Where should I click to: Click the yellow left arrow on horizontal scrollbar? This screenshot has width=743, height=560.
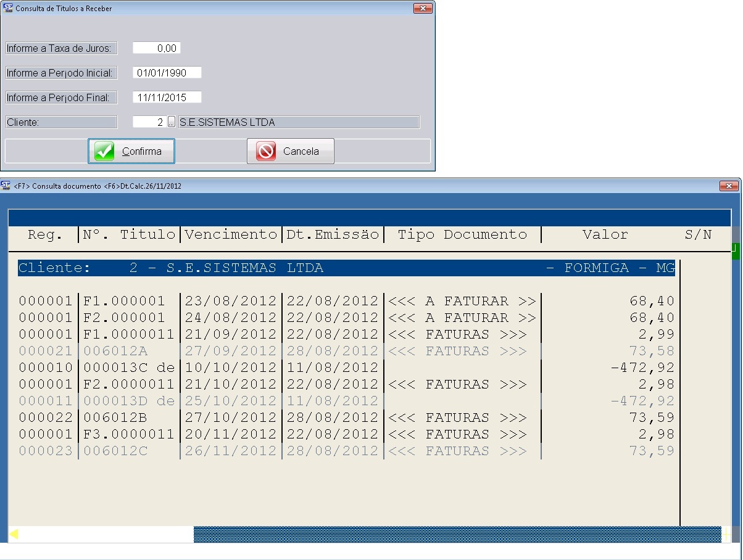[14, 534]
